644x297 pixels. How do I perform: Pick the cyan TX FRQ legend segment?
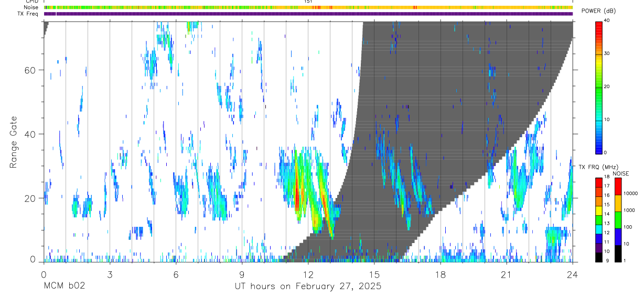point(599,229)
